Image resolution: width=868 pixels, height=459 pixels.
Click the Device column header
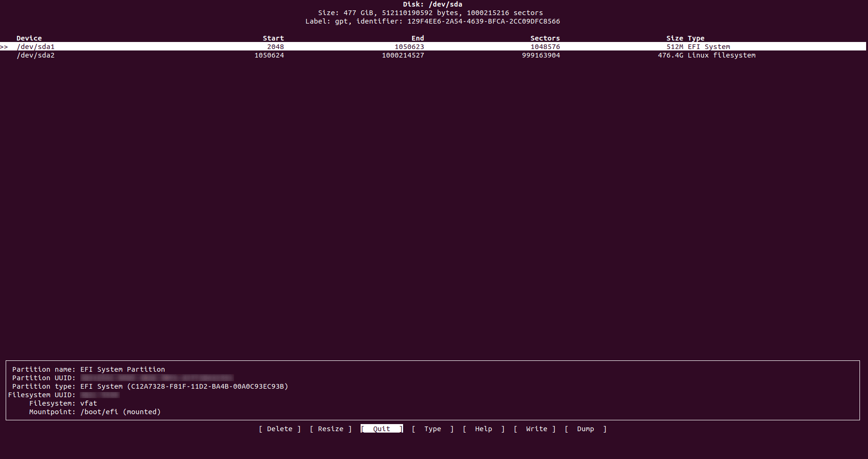(x=29, y=38)
